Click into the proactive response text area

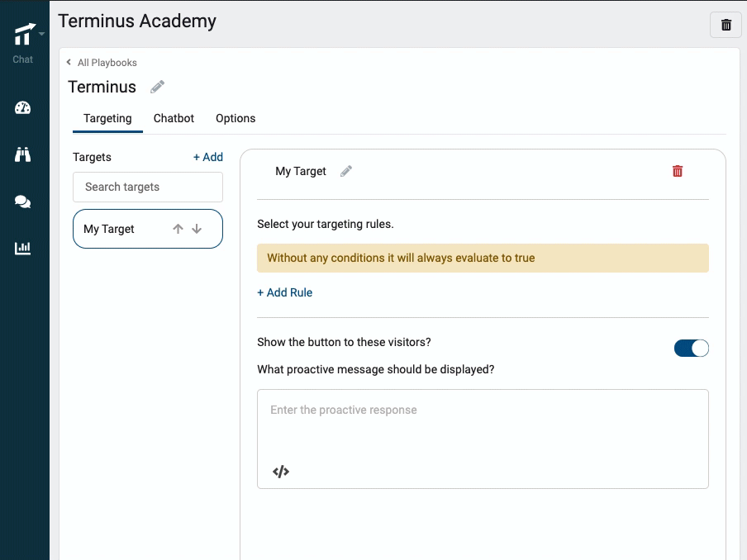pos(483,439)
